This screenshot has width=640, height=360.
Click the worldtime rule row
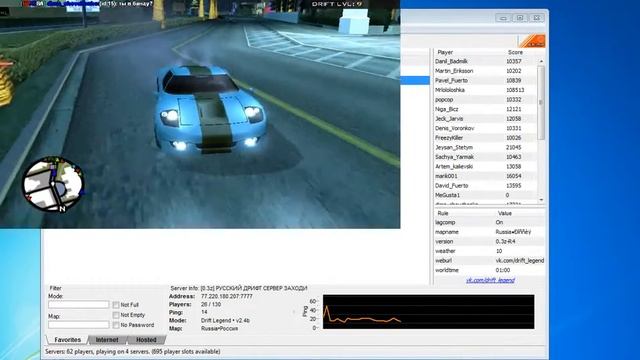point(489,270)
